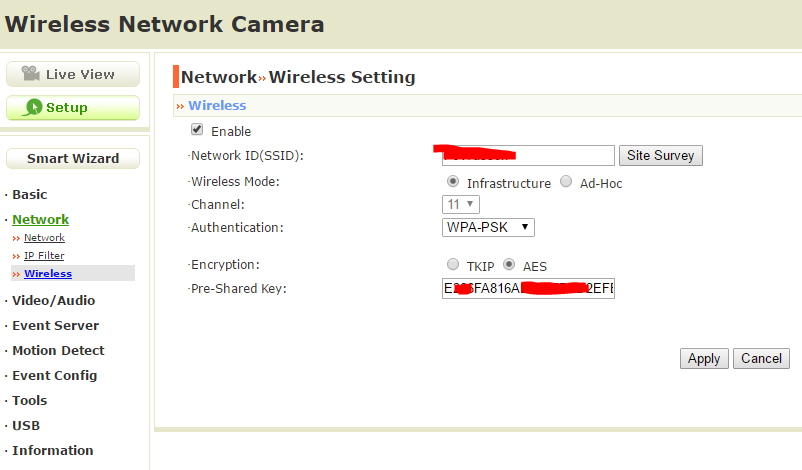Open the Channel dropdown
802x470 pixels.
click(461, 204)
